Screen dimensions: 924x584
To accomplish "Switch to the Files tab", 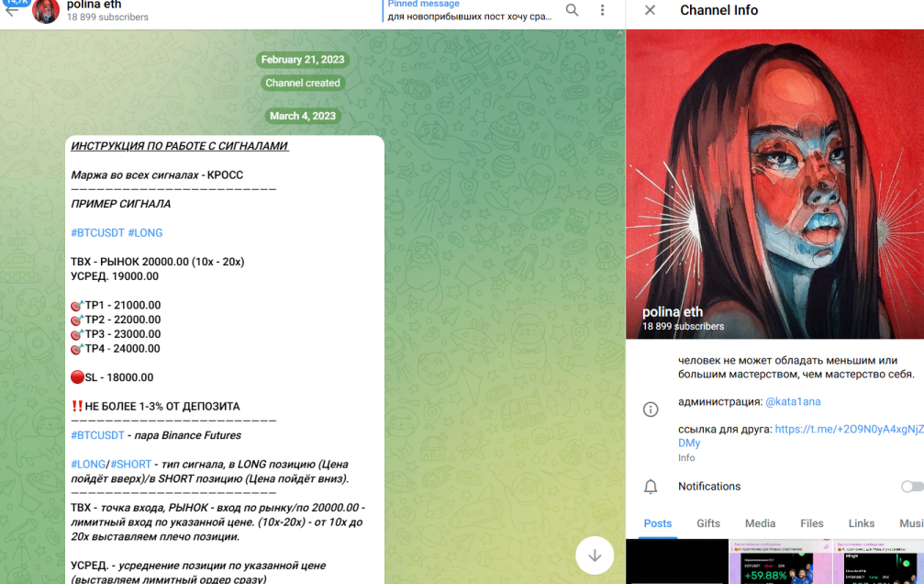I will [811, 523].
